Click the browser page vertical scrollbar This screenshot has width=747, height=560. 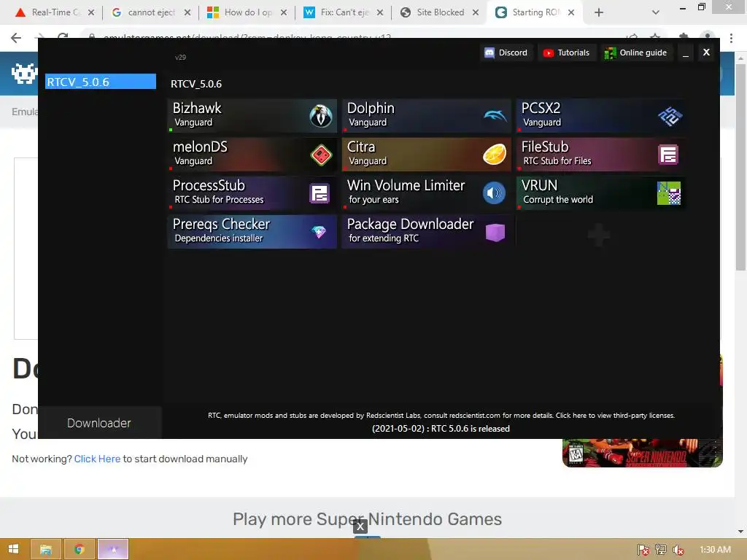click(740, 167)
